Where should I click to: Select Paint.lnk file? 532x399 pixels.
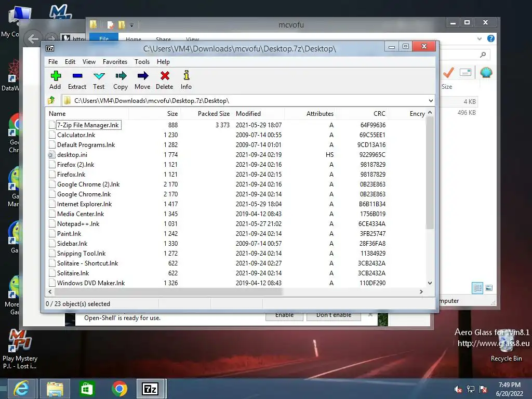69,233
